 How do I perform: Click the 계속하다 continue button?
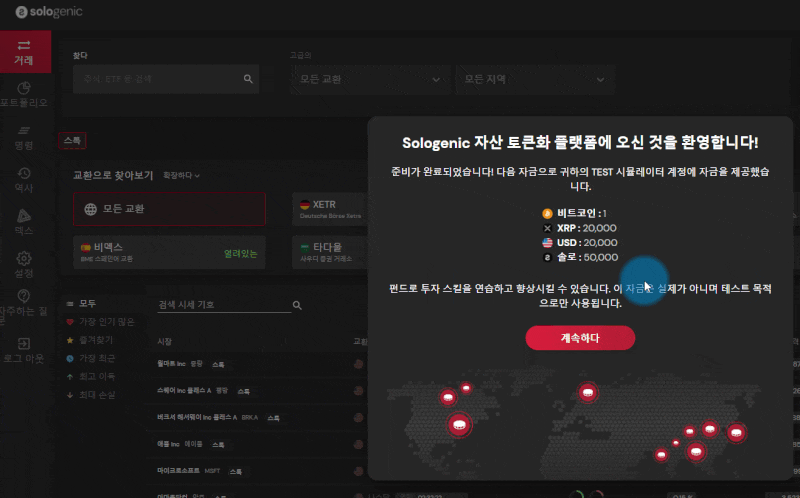pyautogui.click(x=580, y=338)
